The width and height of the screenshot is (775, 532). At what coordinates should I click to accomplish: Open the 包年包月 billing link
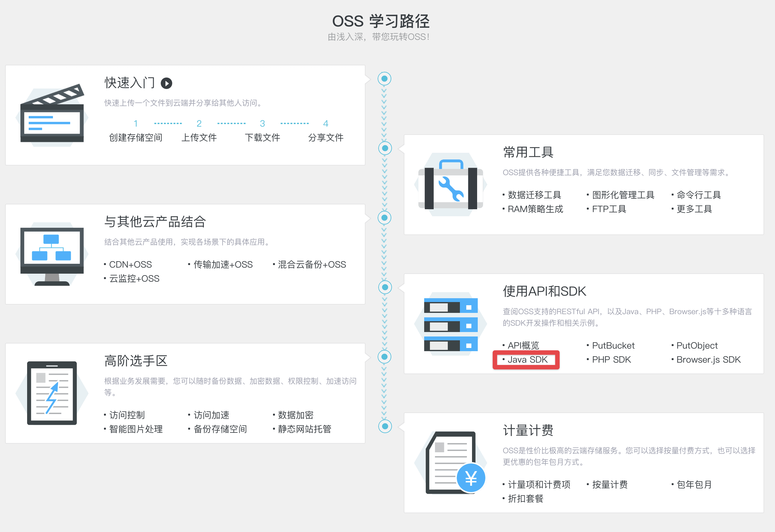[694, 484]
